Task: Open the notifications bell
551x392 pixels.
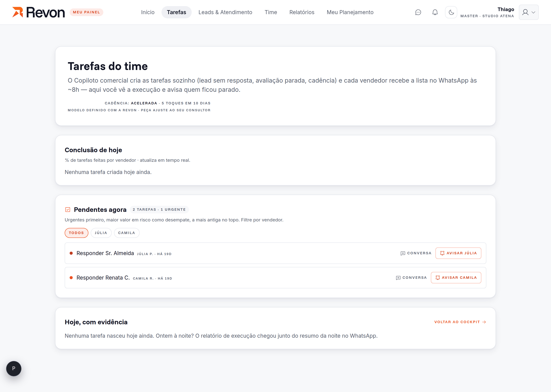Action: point(435,12)
